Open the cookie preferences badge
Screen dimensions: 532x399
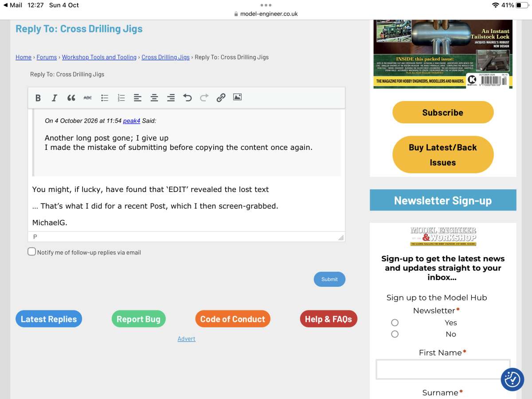pyautogui.click(x=512, y=379)
